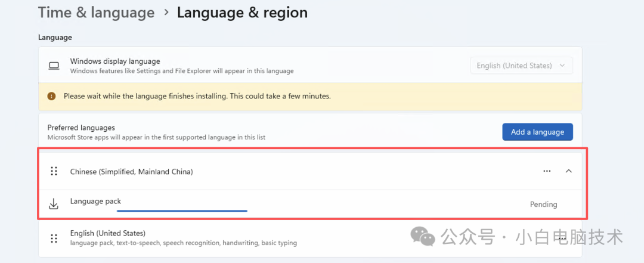The height and width of the screenshot is (263, 644).
Task: Open more options for English (United States)
Action: 562,239
